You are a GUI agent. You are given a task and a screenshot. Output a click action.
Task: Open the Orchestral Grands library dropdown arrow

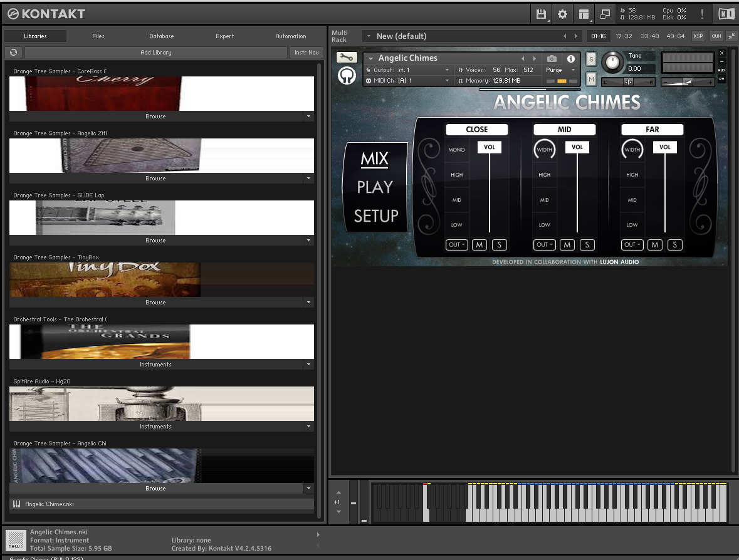[309, 365]
